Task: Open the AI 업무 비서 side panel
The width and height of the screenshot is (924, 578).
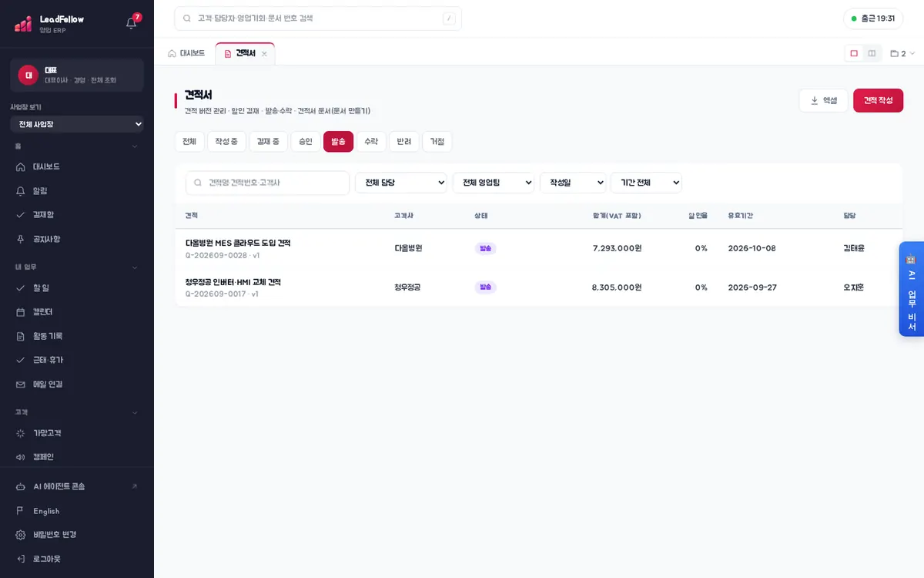Action: click(x=912, y=289)
